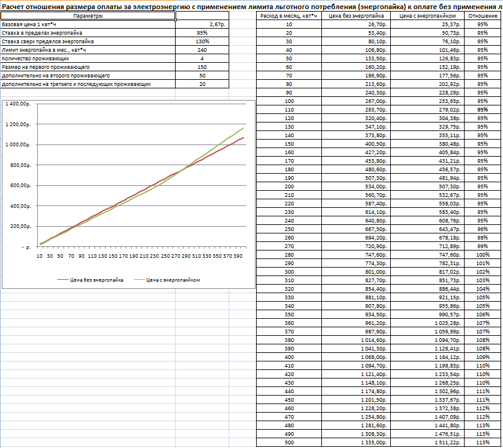Click the "96%" ratio cell
The height and width of the screenshot is (448, 503).
(483, 229)
